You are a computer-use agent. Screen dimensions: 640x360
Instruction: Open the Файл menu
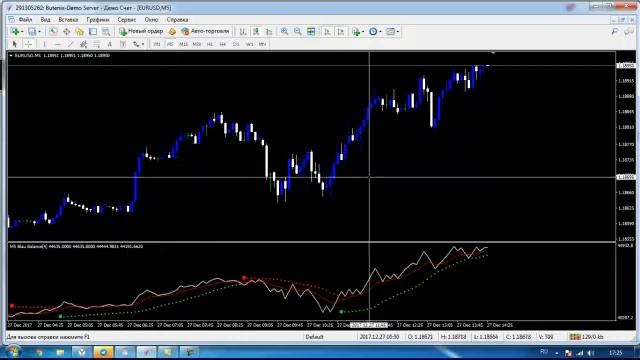coord(25,19)
